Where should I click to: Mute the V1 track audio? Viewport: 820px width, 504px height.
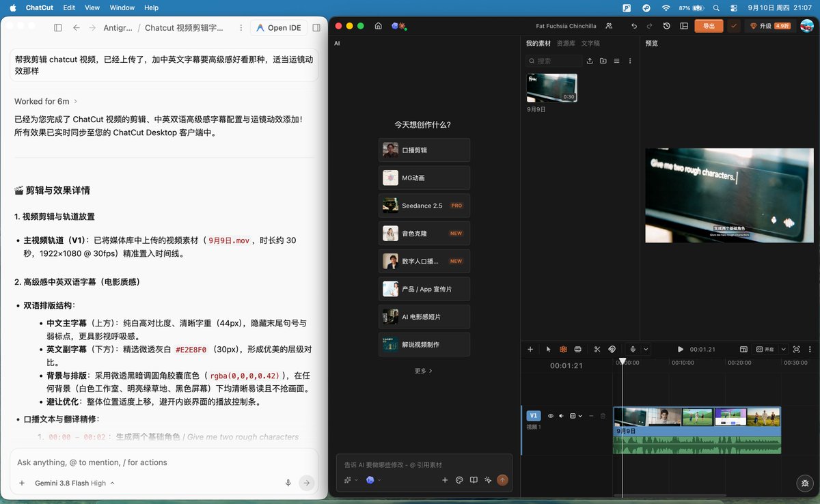pyautogui.click(x=561, y=415)
